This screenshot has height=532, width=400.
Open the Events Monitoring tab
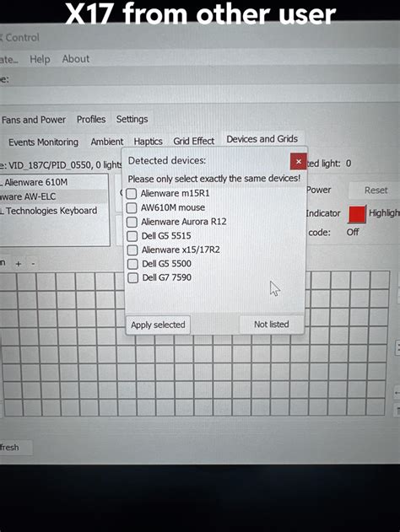pyautogui.click(x=44, y=142)
